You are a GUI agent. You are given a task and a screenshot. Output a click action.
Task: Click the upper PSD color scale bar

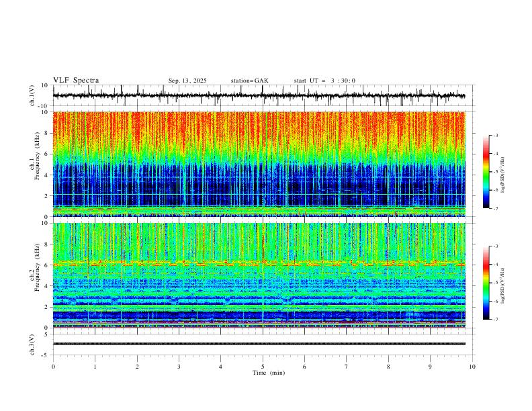486,172
